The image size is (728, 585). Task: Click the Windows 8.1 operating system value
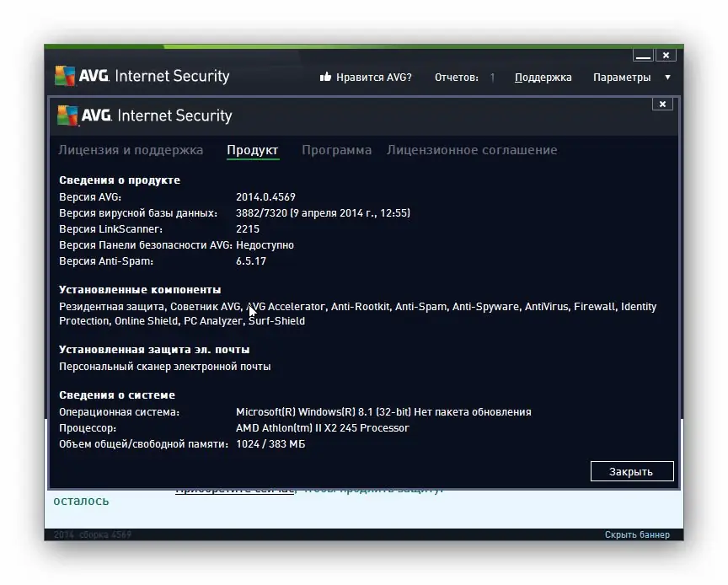(383, 412)
